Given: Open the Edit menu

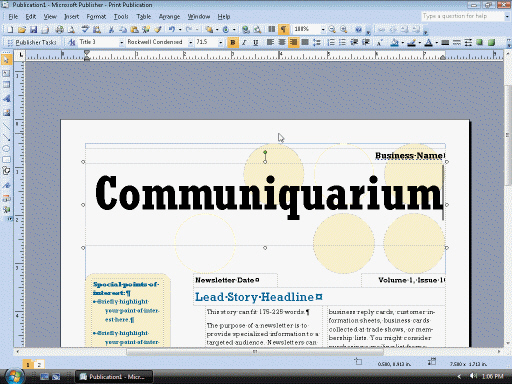Looking at the screenshot, I should tap(31, 16).
